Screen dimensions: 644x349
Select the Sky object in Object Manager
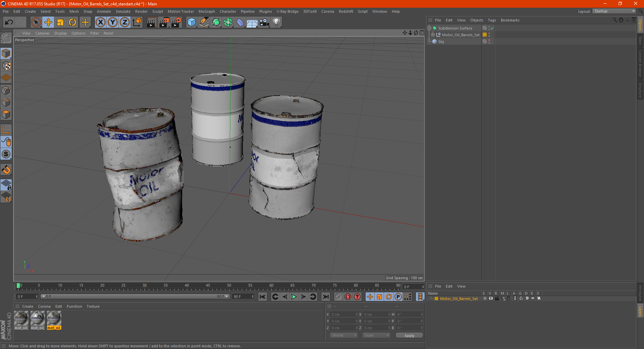pyautogui.click(x=441, y=42)
